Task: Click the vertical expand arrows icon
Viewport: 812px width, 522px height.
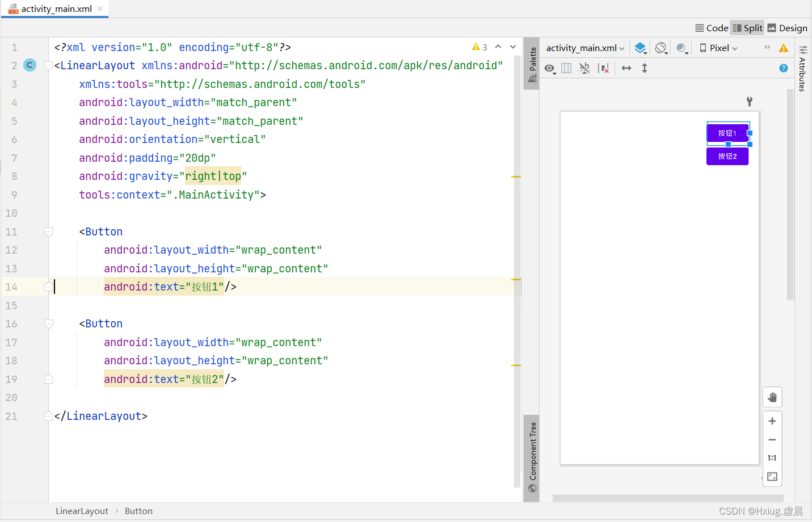Action: click(645, 68)
